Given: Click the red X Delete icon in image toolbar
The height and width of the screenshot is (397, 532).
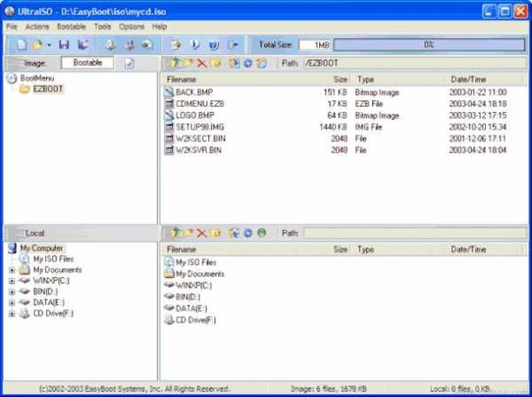Looking at the screenshot, I should 202,63.
